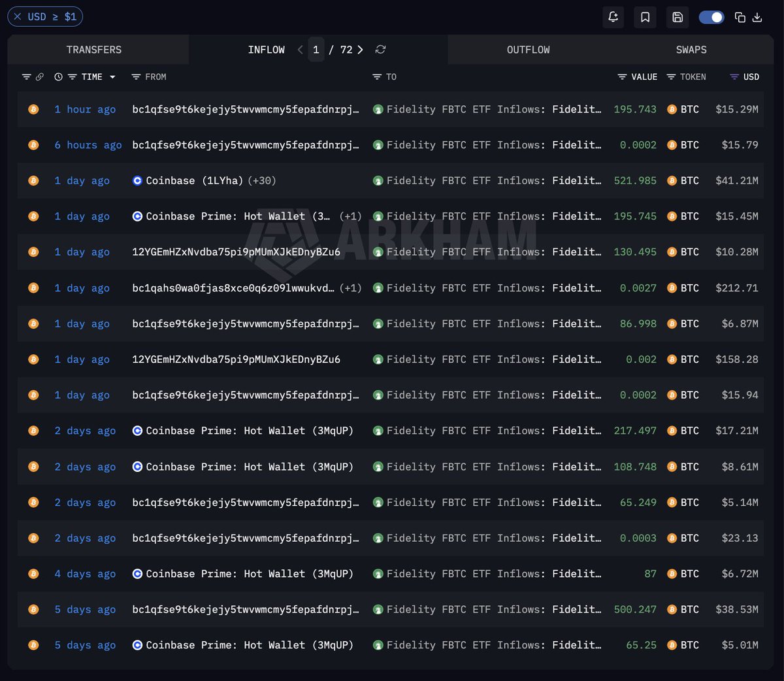Click the link chain icon in header
The height and width of the screenshot is (681, 784).
tap(40, 77)
